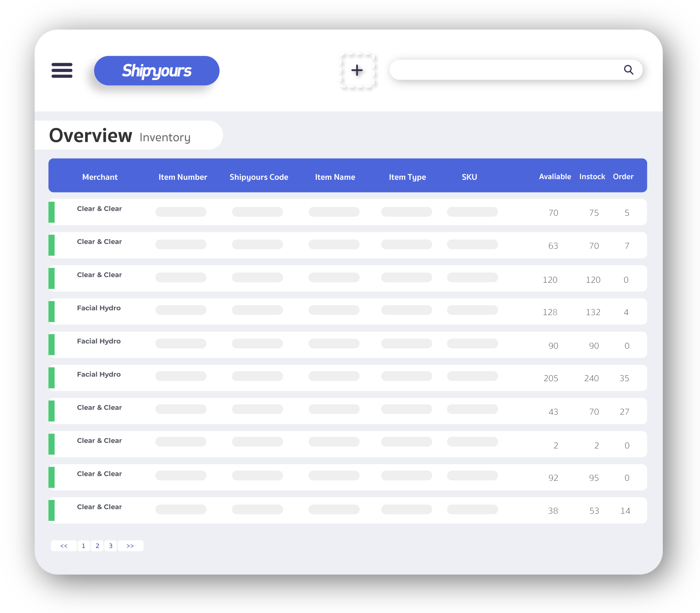Click Available value 128
The height and width of the screenshot is (613, 700).
(x=550, y=312)
